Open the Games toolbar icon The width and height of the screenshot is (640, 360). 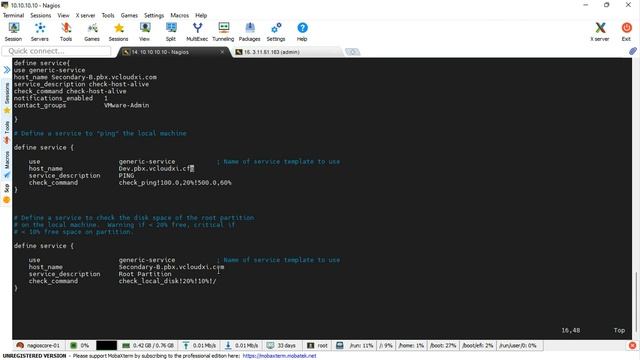coord(92,32)
